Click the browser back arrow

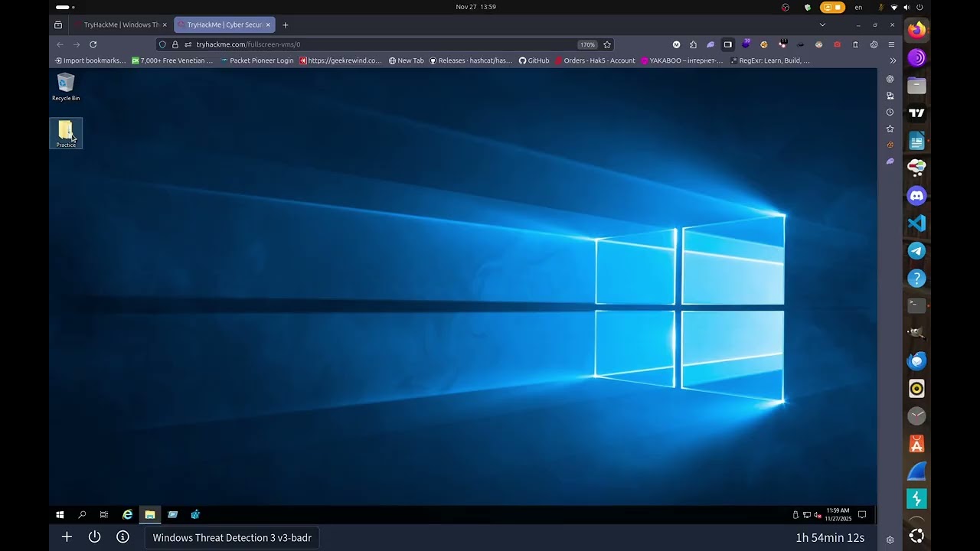[60, 44]
